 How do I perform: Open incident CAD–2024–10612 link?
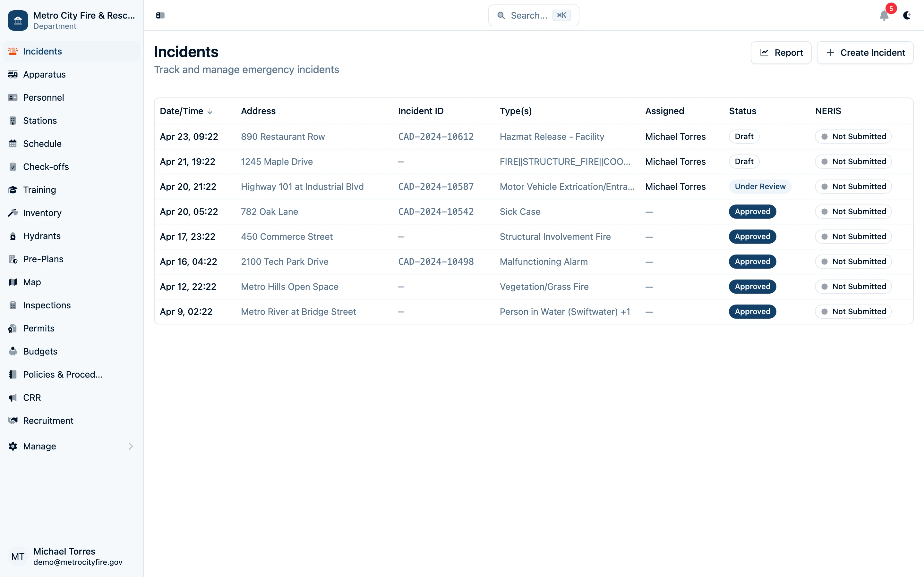[436, 136]
